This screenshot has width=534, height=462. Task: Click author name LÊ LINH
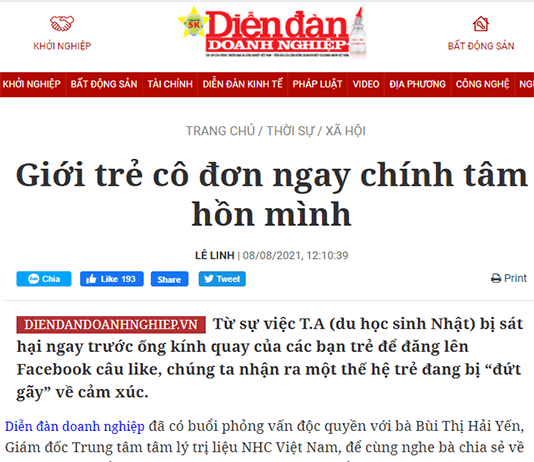[x=215, y=255]
